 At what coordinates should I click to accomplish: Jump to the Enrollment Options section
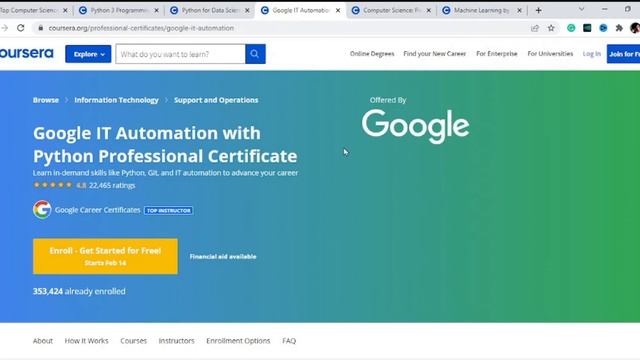238,341
